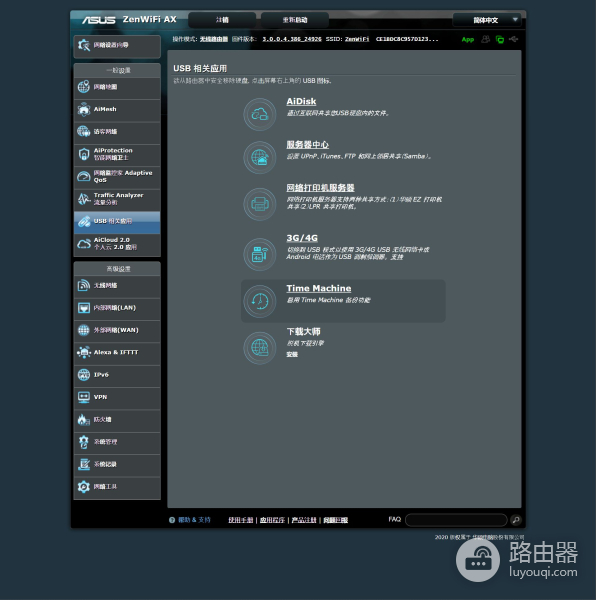Click the 3G/4G round modem icon
The image size is (596, 600).
pos(260,254)
